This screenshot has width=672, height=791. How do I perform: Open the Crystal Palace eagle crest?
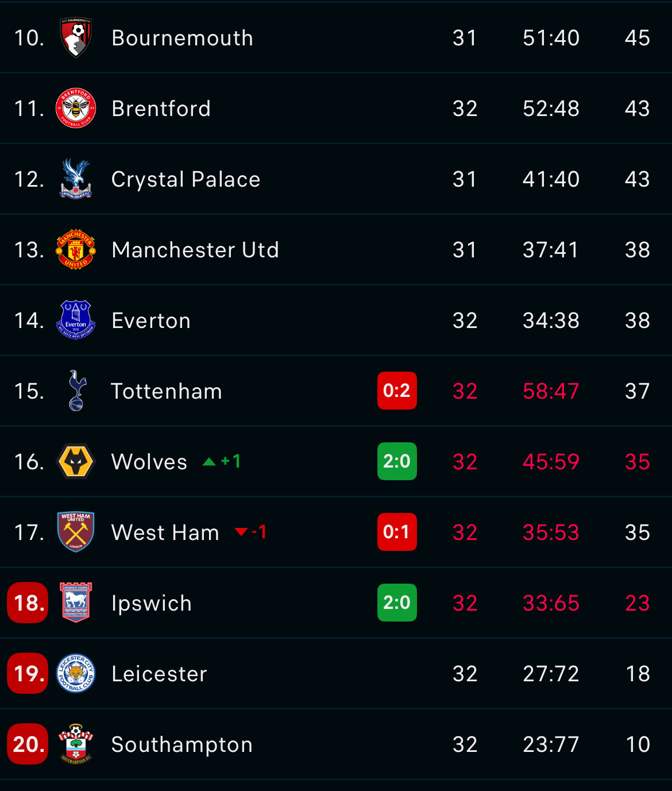(x=76, y=179)
